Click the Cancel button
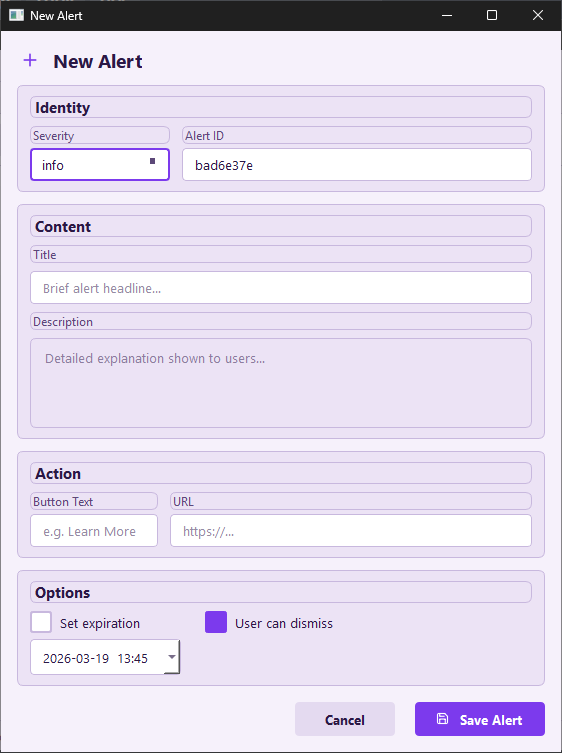 click(x=345, y=719)
